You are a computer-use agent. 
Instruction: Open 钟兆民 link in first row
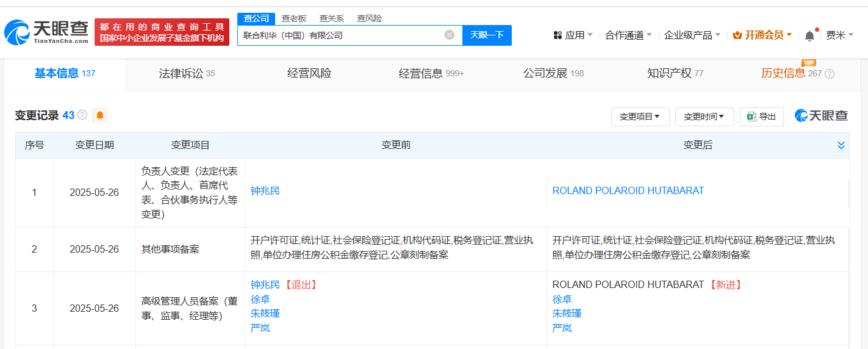pyautogui.click(x=265, y=191)
